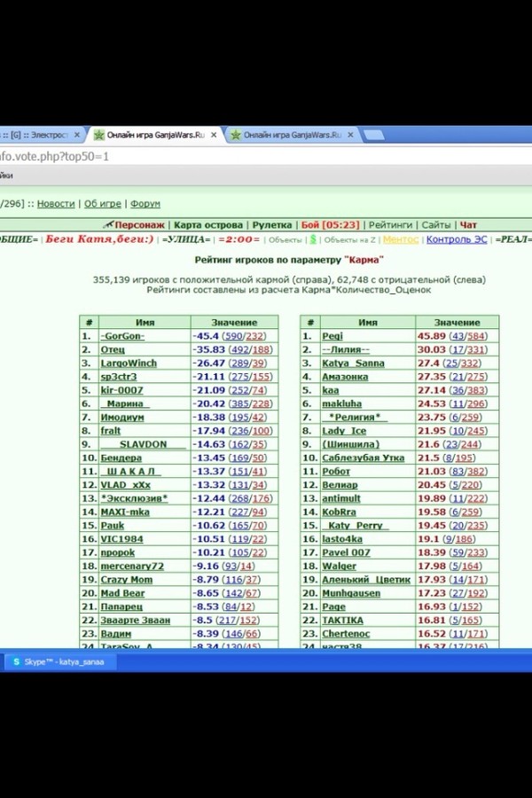Open the Чат menu item
The height and width of the screenshot is (798, 532).
point(468,224)
